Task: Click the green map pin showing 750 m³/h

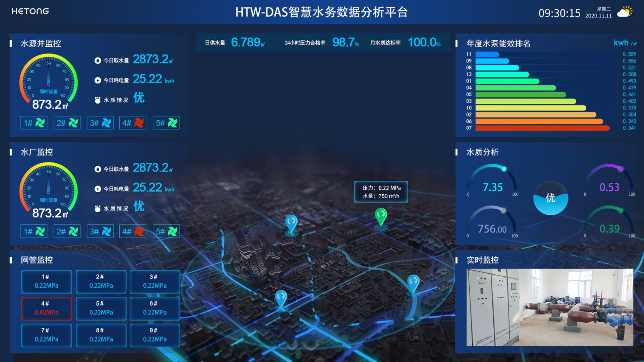Action: [x=381, y=216]
